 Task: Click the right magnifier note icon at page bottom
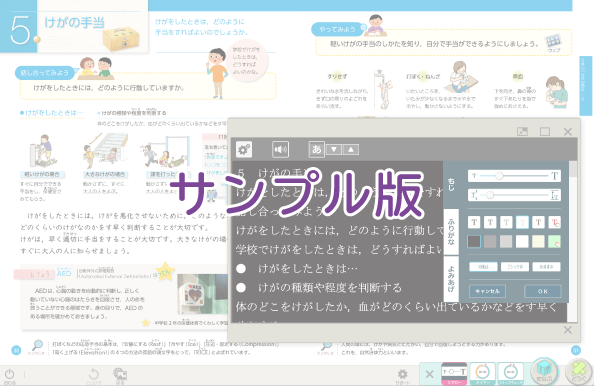click(326, 347)
